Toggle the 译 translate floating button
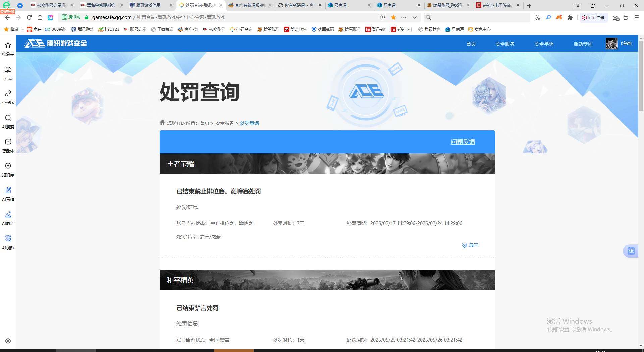This screenshot has width=644, height=352. click(x=631, y=251)
